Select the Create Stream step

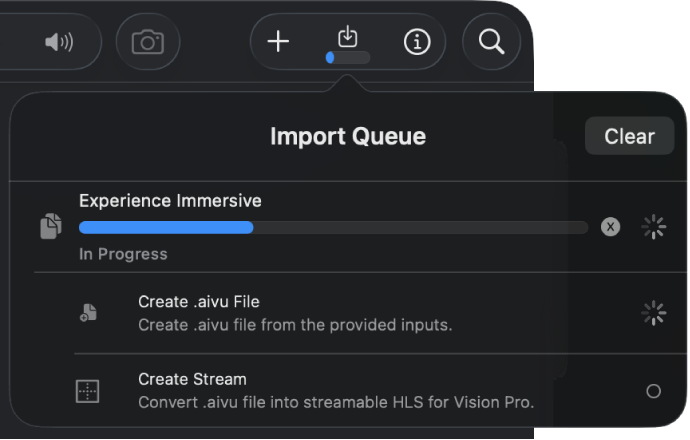tap(335, 390)
